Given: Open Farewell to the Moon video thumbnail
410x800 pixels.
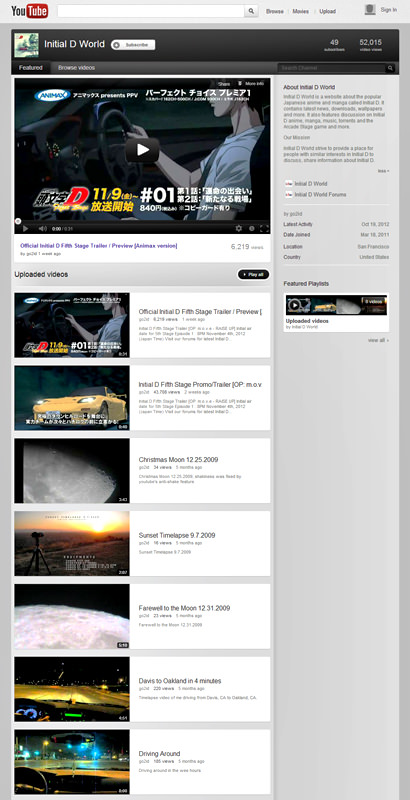Looking at the screenshot, I should 72,616.
